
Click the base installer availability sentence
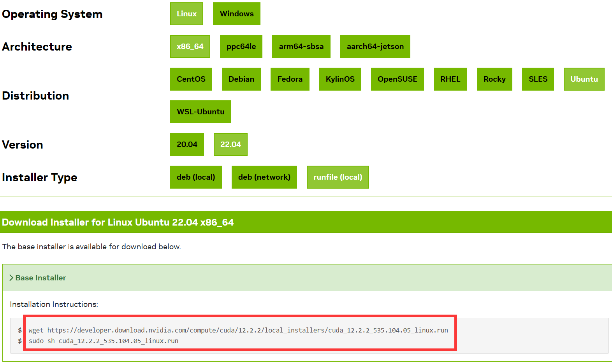pyautogui.click(x=91, y=247)
